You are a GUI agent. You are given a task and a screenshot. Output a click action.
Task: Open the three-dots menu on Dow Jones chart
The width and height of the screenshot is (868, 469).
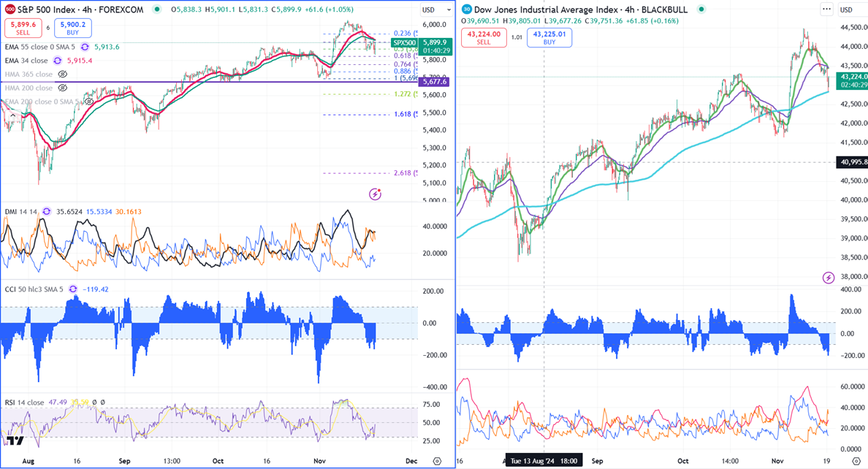pos(826,9)
